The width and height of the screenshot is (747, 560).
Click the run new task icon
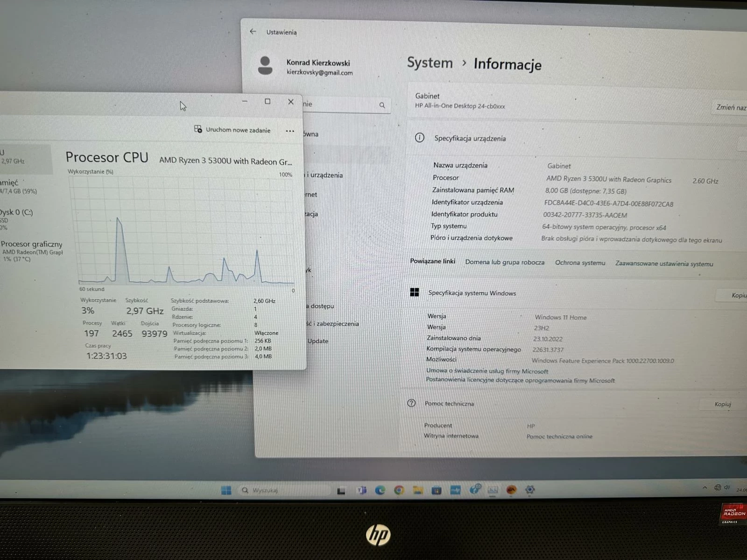pos(198,129)
